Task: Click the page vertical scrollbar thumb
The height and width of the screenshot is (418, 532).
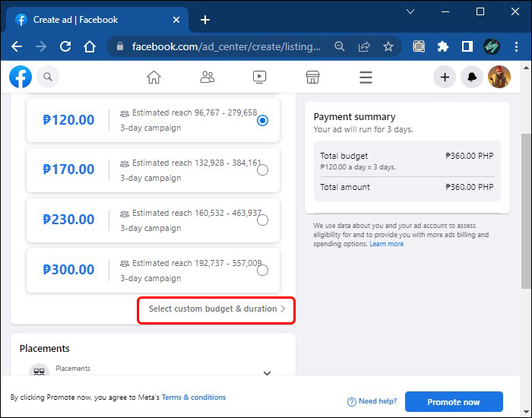Action: click(526, 211)
